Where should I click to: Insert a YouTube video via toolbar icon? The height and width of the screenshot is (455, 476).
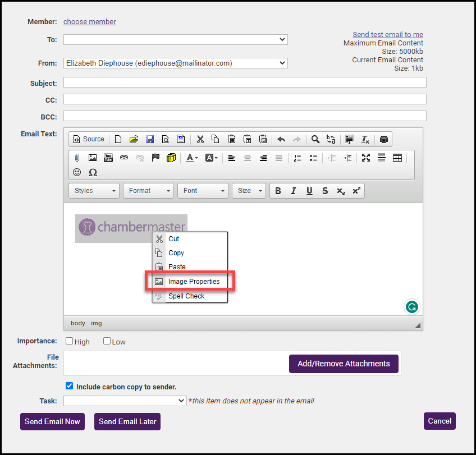(x=108, y=158)
